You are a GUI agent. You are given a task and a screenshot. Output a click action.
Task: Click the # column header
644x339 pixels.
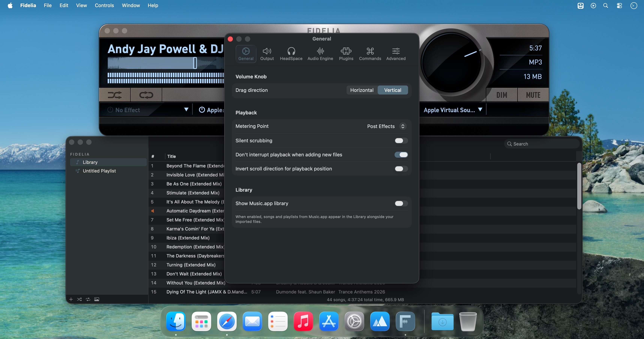click(153, 157)
